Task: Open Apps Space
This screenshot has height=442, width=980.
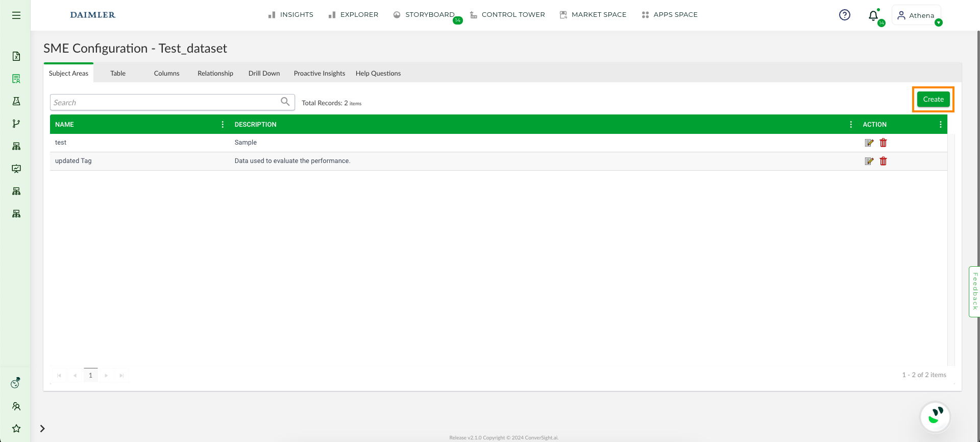Action: coord(670,15)
